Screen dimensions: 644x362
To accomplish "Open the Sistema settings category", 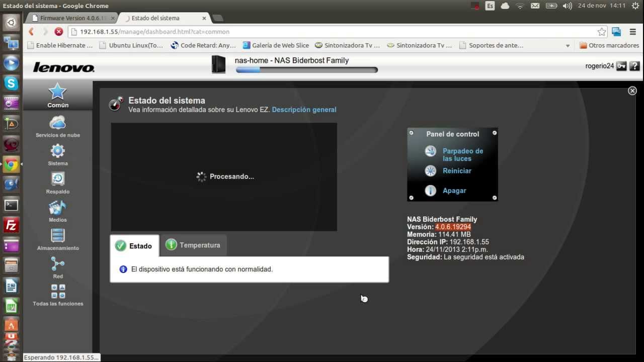I will [x=57, y=155].
